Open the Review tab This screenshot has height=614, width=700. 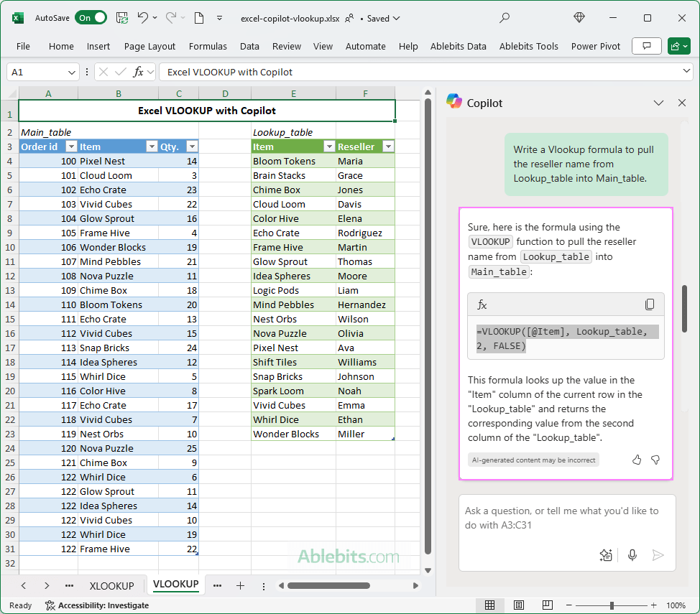287,47
